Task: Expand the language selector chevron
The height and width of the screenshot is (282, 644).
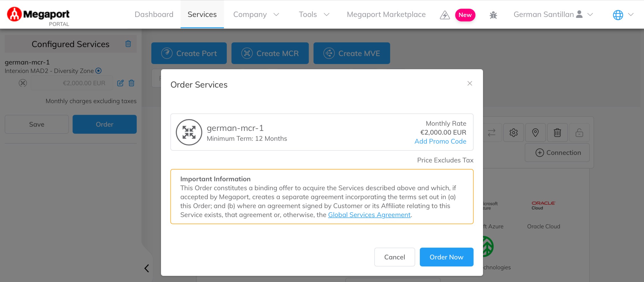Action: tap(631, 14)
